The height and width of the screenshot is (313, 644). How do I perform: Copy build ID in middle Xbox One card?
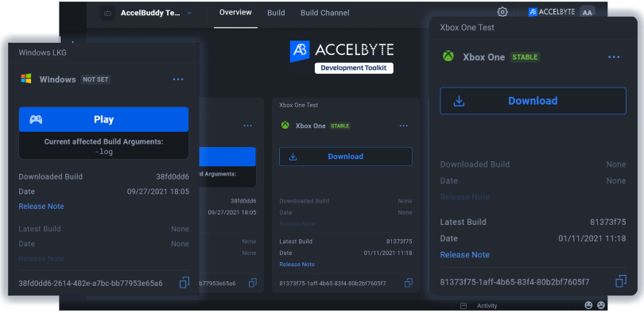click(x=408, y=283)
